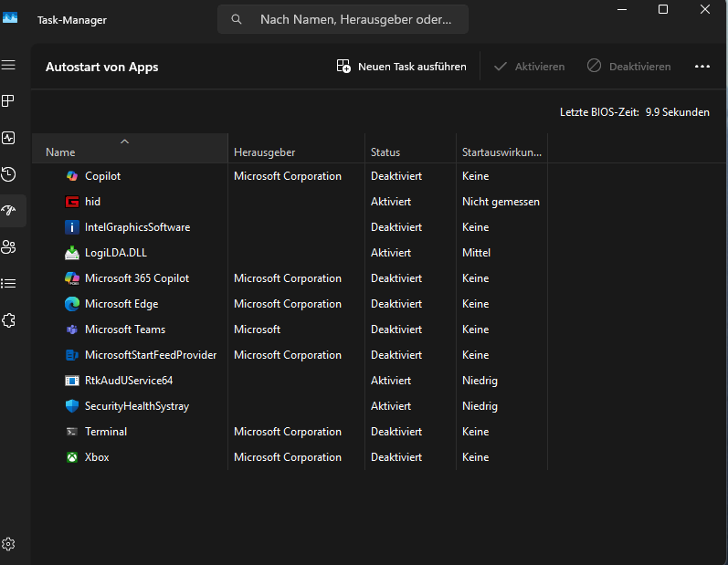Click 'Deaktiviert' status of Microsoft Edge
Image resolution: width=728 pixels, height=565 pixels.
click(x=396, y=304)
